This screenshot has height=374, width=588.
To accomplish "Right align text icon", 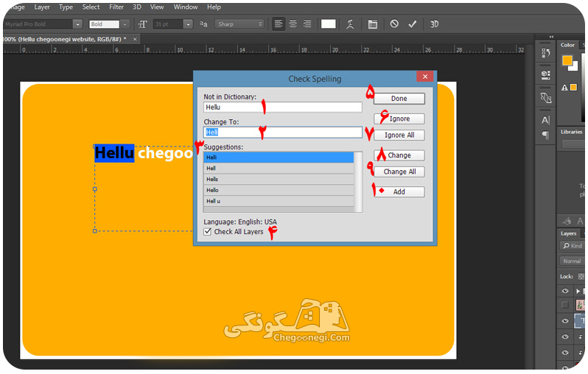I will point(307,24).
